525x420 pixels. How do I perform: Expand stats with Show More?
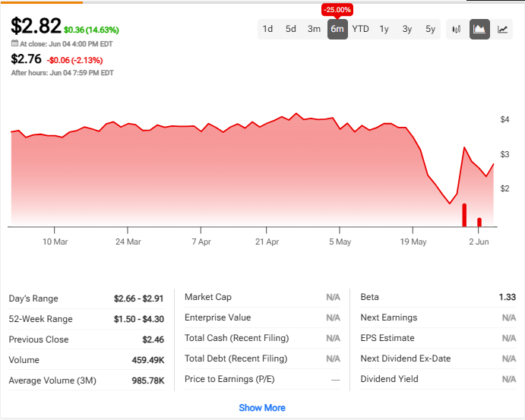click(262, 408)
